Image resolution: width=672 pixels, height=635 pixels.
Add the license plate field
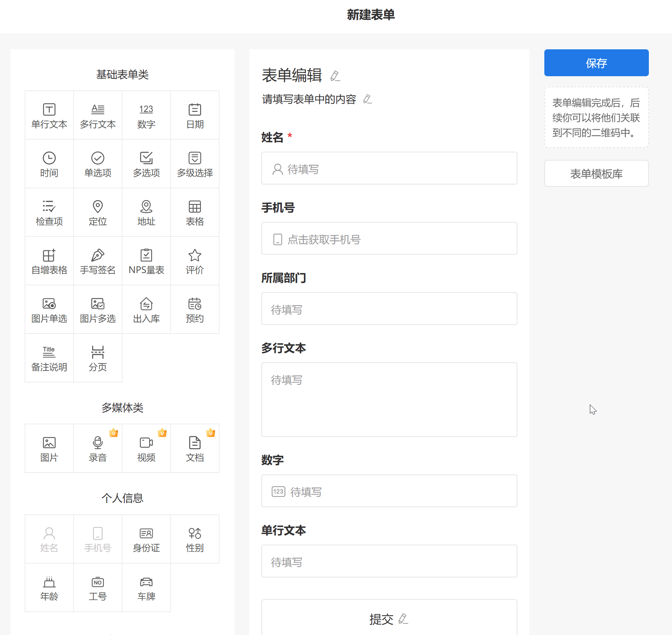click(146, 588)
